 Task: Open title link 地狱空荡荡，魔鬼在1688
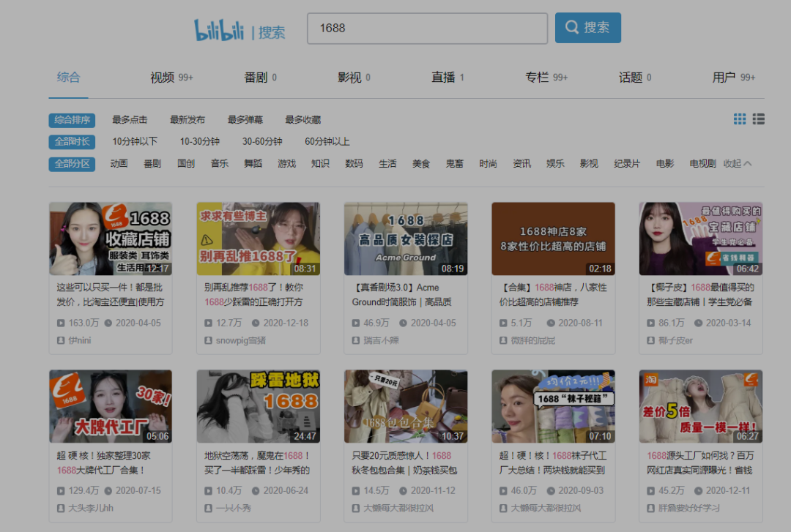259,463
